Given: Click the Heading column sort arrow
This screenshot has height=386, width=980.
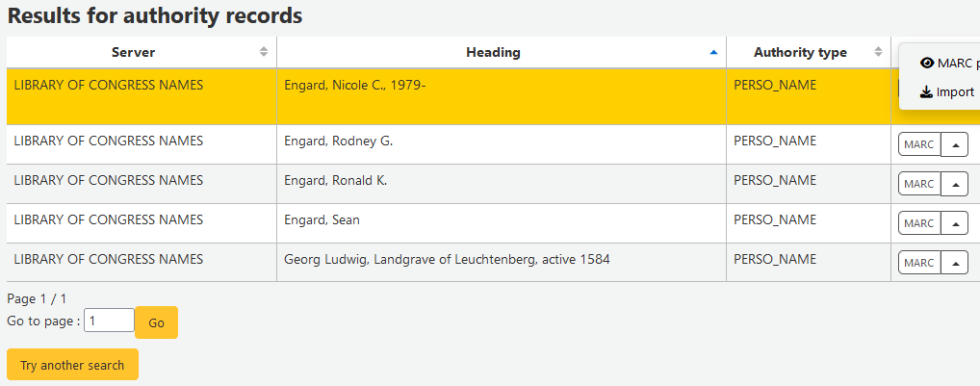Looking at the screenshot, I should coord(713,52).
